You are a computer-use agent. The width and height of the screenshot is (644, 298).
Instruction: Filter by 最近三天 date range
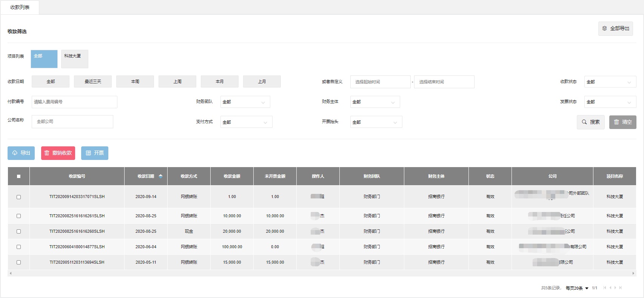93,81
